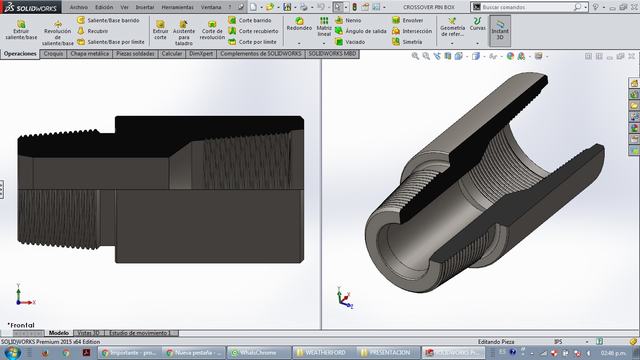The image size is (640, 360).
Task: Open the View settings monitor icon
Action: tap(539, 56)
